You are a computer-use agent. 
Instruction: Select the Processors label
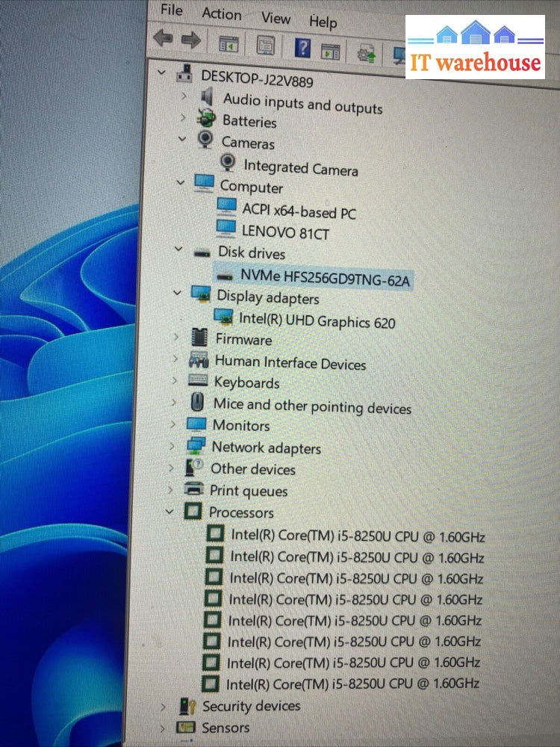click(241, 512)
